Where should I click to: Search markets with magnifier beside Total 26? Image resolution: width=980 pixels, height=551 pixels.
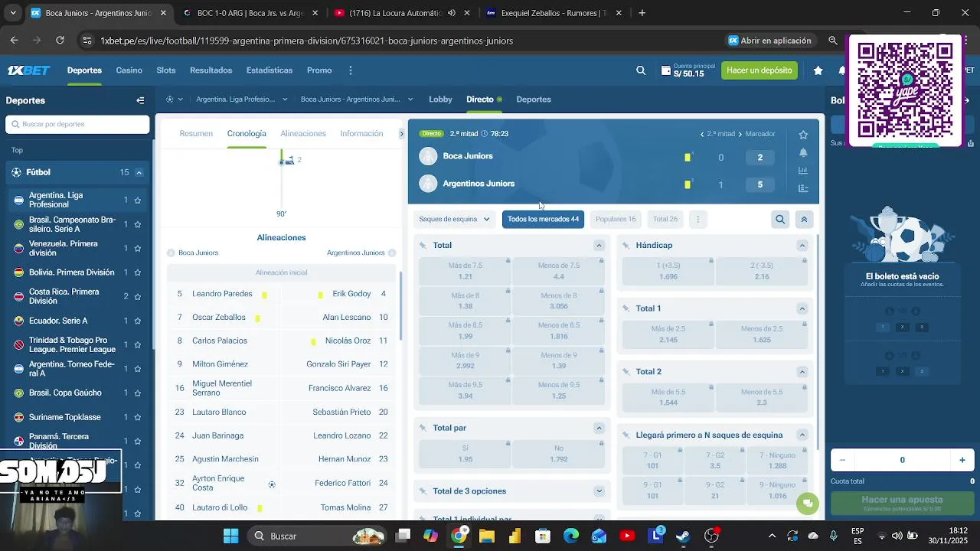(x=780, y=220)
